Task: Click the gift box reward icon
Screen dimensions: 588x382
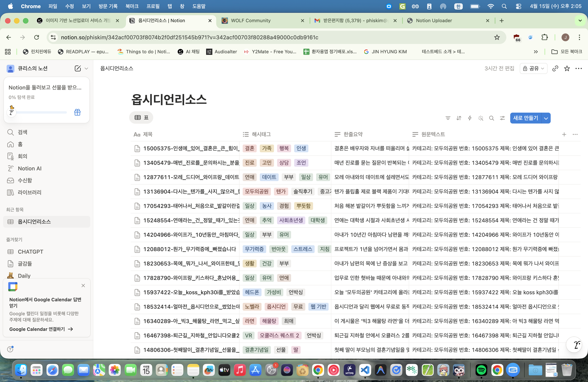Action: tap(77, 112)
